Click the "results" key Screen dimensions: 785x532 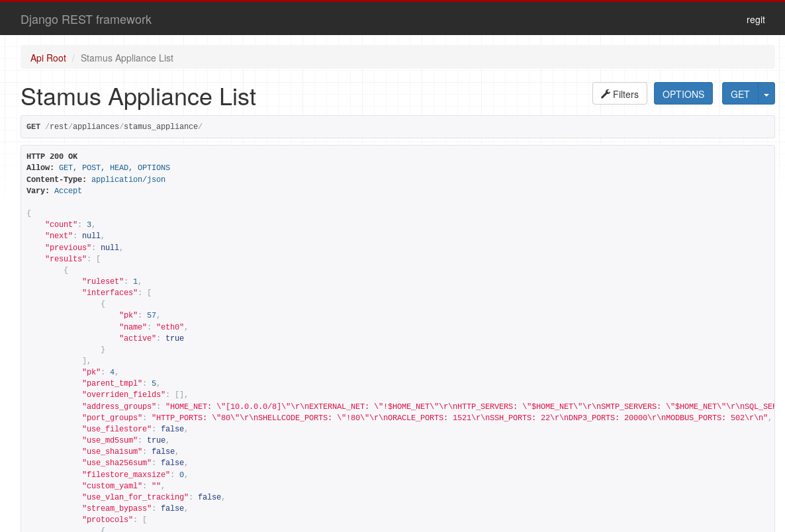pyautogui.click(x=66, y=259)
